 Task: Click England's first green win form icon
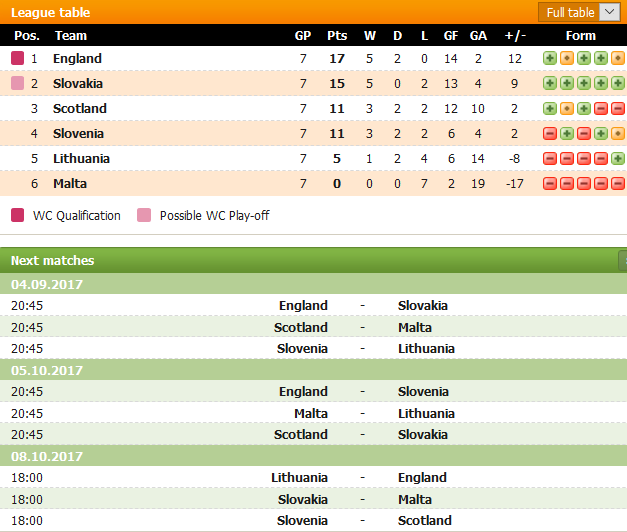pyautogui.click(x=550, y=58)
